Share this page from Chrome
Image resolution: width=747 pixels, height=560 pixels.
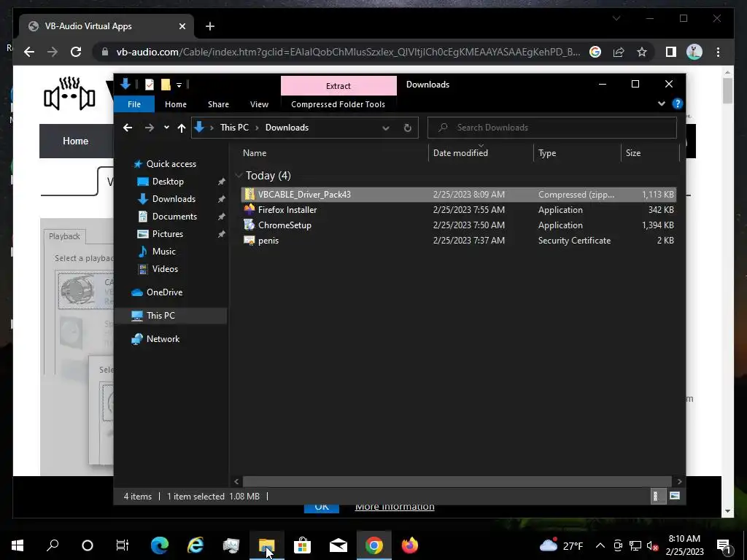click(619, 52)
